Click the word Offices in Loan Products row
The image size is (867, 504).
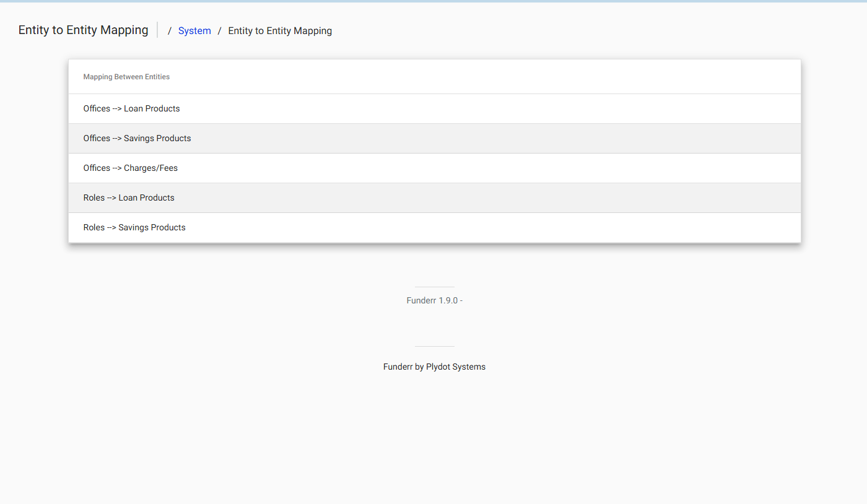click(x=97, y=108)
